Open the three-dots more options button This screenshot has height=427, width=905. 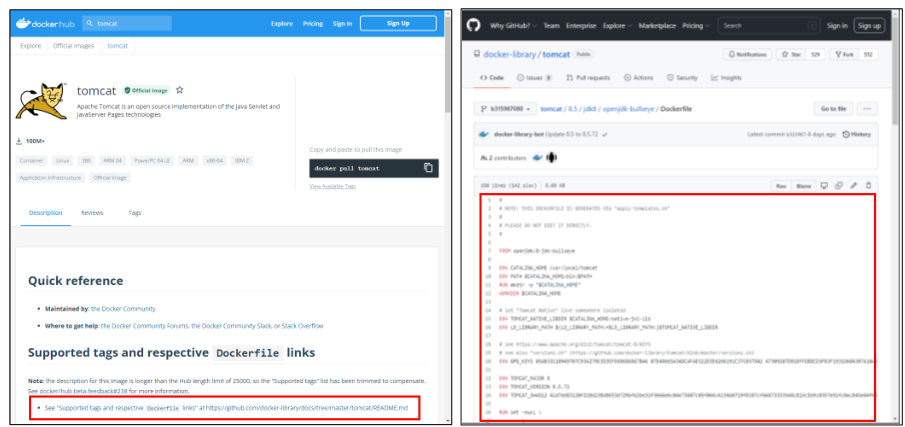coord(867,108)
